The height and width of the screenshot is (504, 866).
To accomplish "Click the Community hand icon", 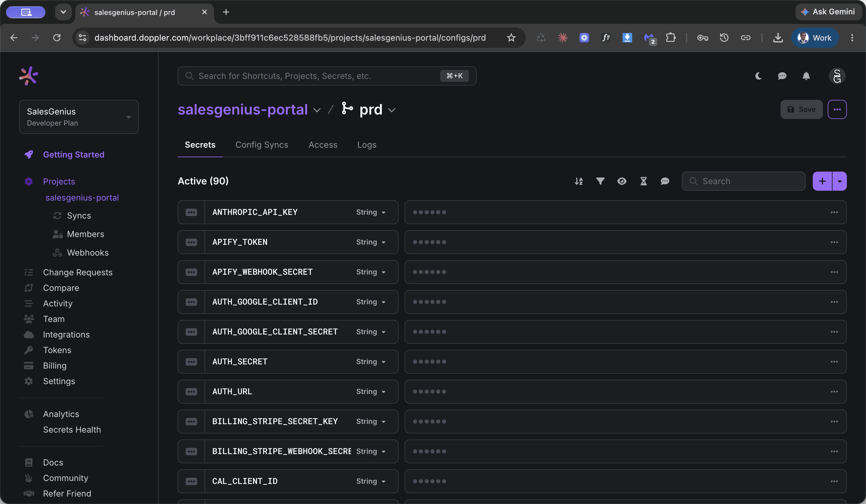I will (x=28, y=478).
